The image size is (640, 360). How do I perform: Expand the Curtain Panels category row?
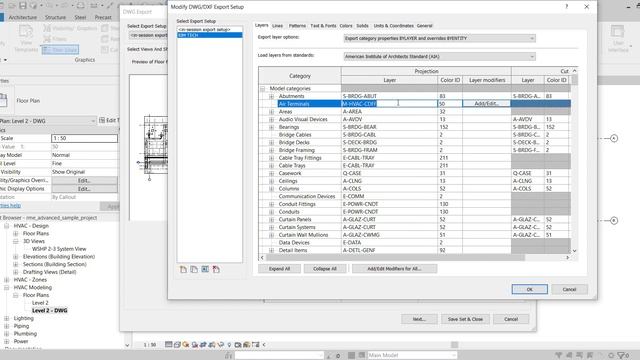271,220
